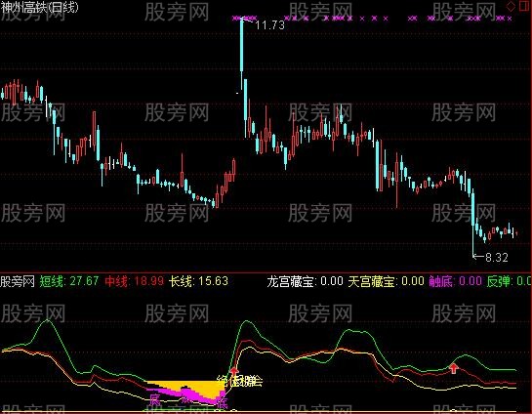This screenshot has height=414, width=532.
Task: Select the 短线: 27.67 indicator value
Action: click(x=69, y=281)
